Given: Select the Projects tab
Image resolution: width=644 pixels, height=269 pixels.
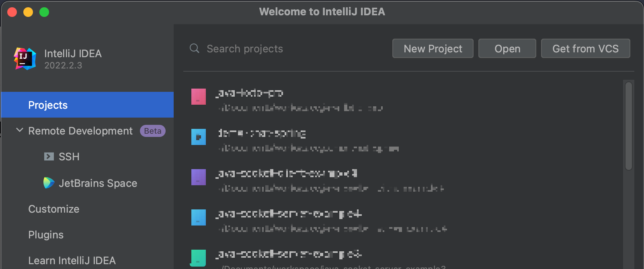Looking at the screenshot, I should [87, 105].
